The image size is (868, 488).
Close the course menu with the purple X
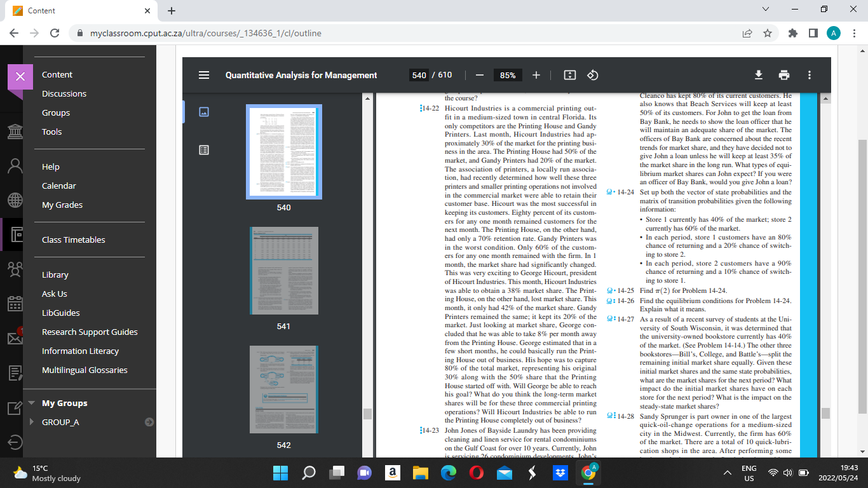coord(20,77)
